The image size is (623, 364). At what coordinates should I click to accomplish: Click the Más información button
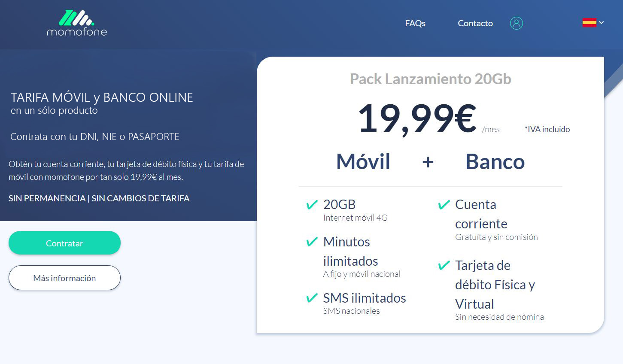pyautogui.click(x=64, y=278)
